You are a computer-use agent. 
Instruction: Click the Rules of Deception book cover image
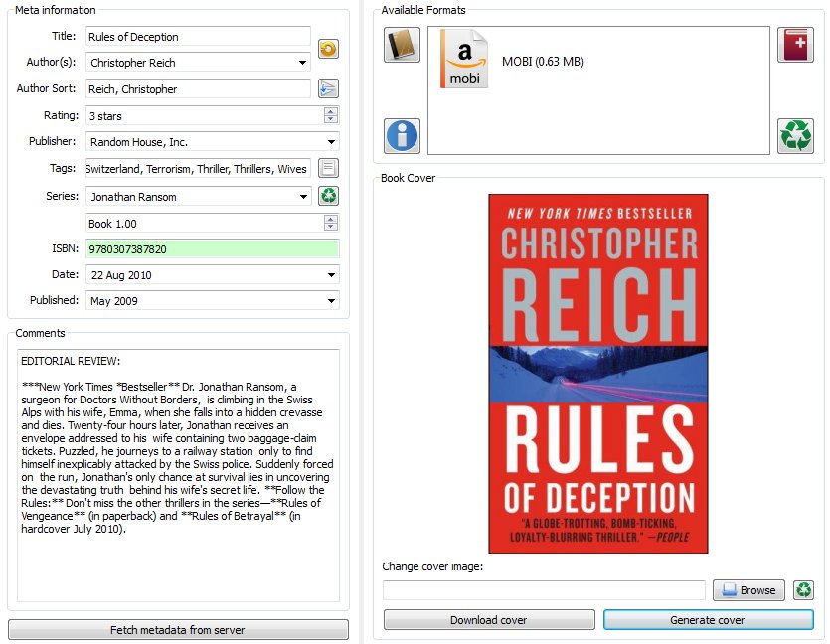point(598,374)
